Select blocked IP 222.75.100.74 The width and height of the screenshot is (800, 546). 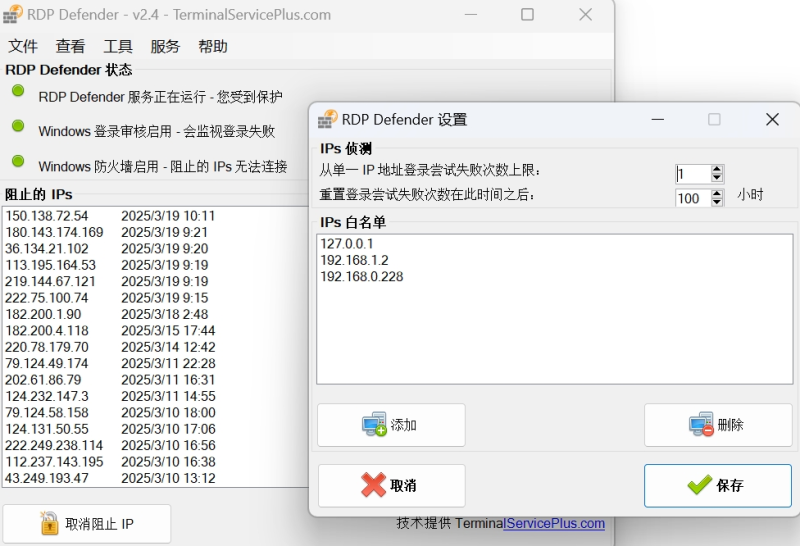click(x=46, y=297)
